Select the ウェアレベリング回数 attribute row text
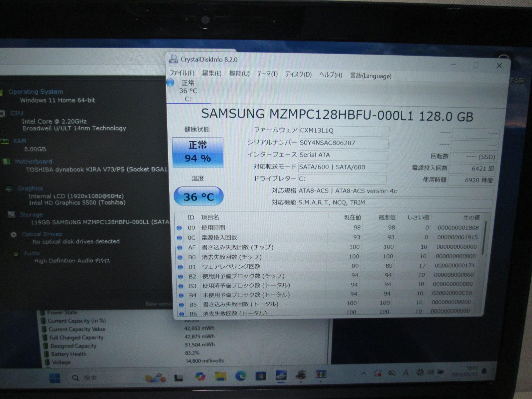This screenshot has height=399, width=532. [231, 267]
